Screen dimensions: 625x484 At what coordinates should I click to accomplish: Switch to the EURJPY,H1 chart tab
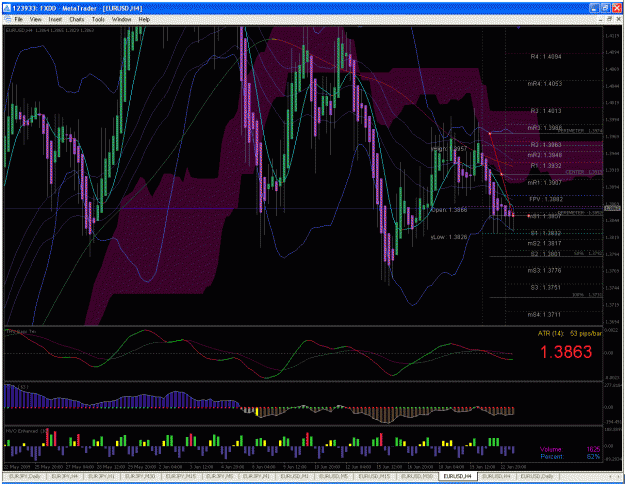[x=101, y=476]
